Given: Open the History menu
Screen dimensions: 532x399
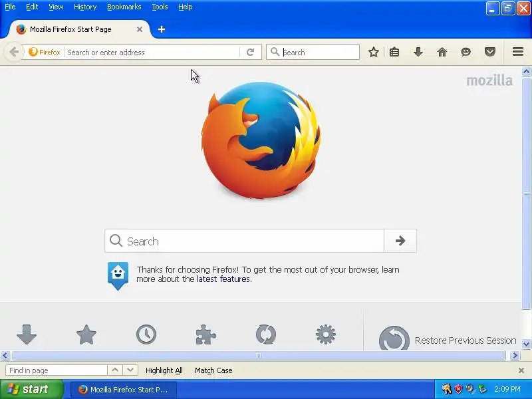Looking at the screenshot, I should [85, 7].
